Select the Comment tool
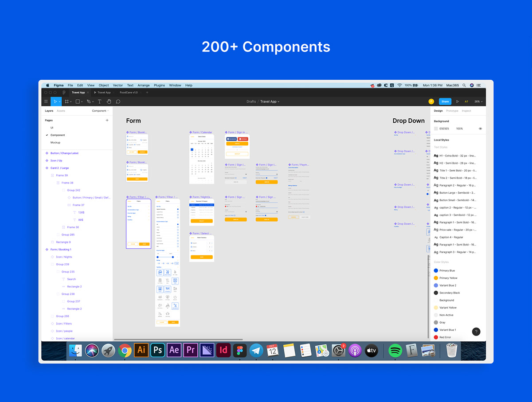532x402 pixels. tap(118, 101)
